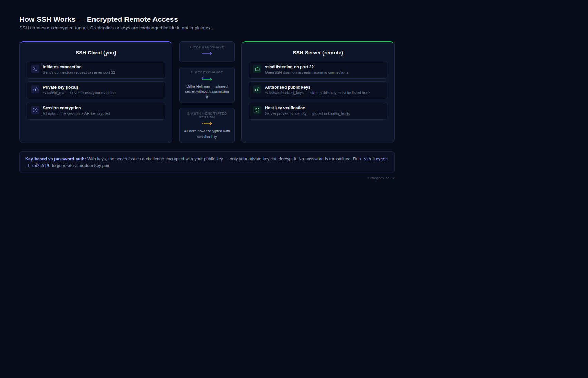Click the key icon beside Authorised public keys

pos(257,89)
